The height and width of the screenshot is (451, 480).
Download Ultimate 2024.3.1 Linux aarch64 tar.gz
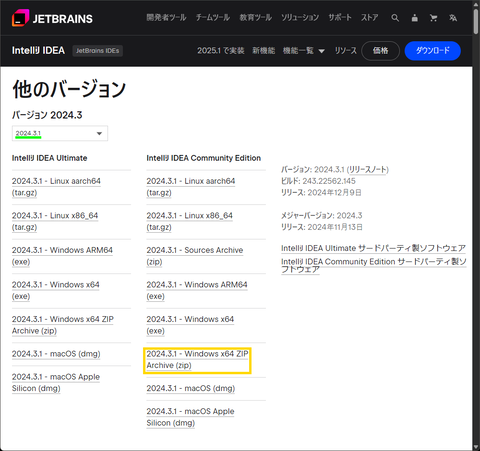pyautogui.click(x=56, y=187)
